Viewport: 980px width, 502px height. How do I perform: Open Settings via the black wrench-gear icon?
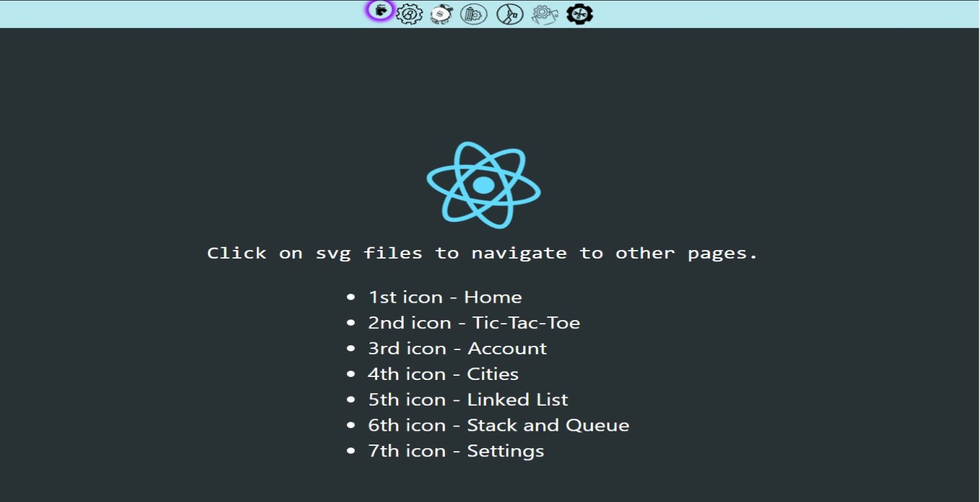[579, 14]
